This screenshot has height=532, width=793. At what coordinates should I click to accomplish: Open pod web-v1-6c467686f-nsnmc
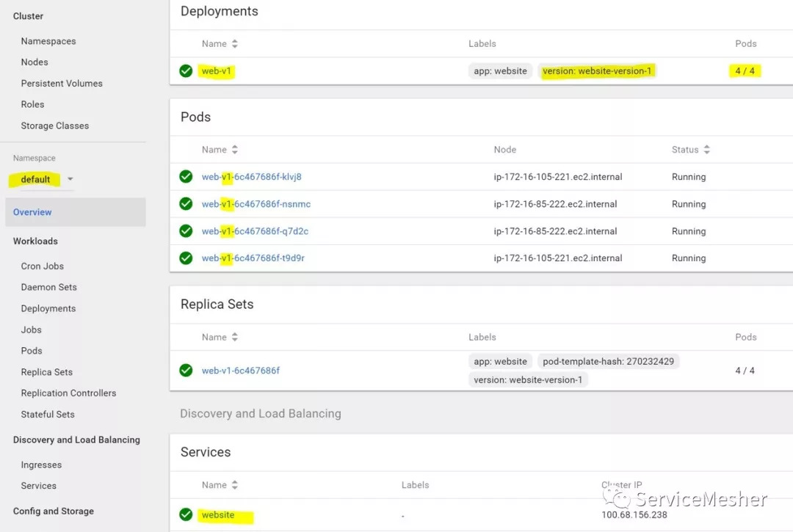point(256,204)
